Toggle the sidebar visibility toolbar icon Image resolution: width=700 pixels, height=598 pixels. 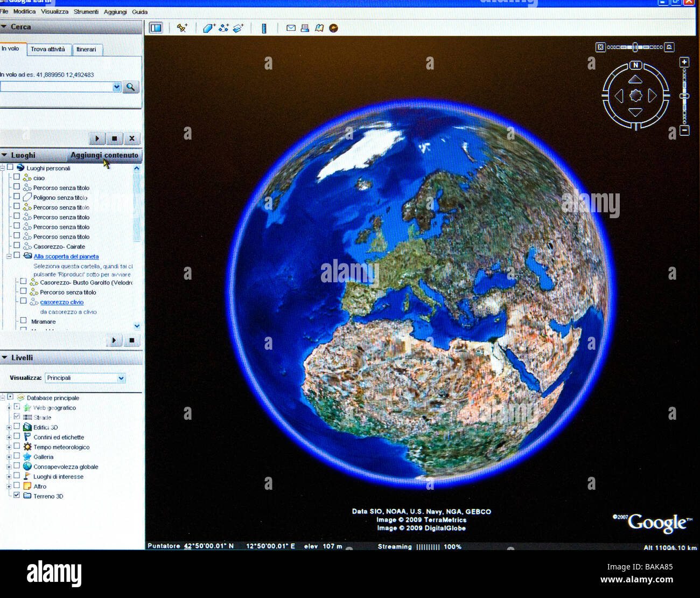click(156, 27)
